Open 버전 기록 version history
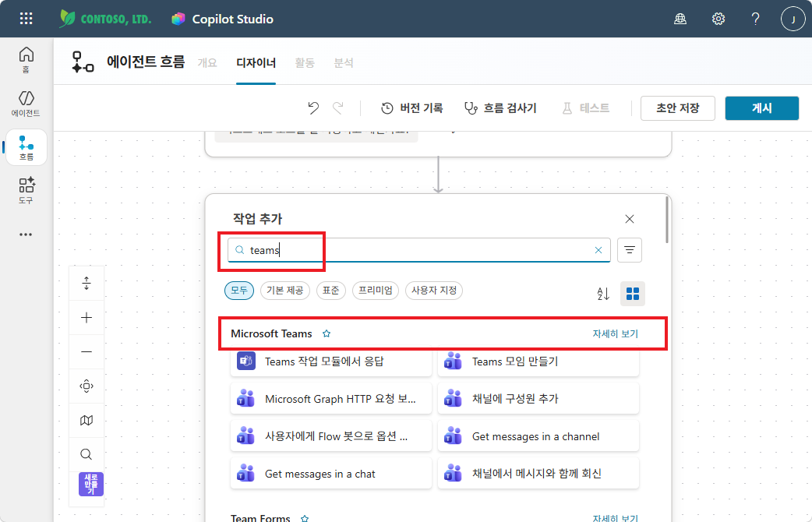812x522 pixels. coord(411,108)
